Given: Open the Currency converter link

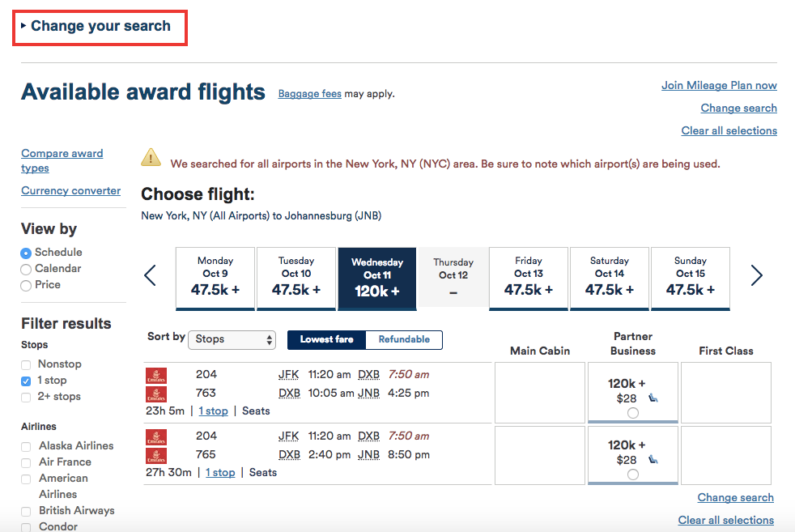Looking at the screenshot, I should 70,191.
